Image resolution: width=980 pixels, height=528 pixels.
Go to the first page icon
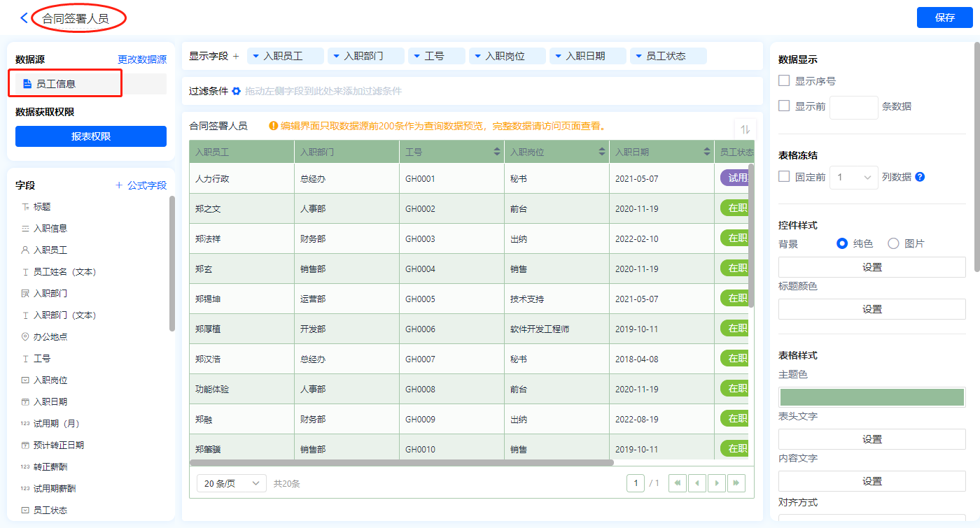[678, 483]
